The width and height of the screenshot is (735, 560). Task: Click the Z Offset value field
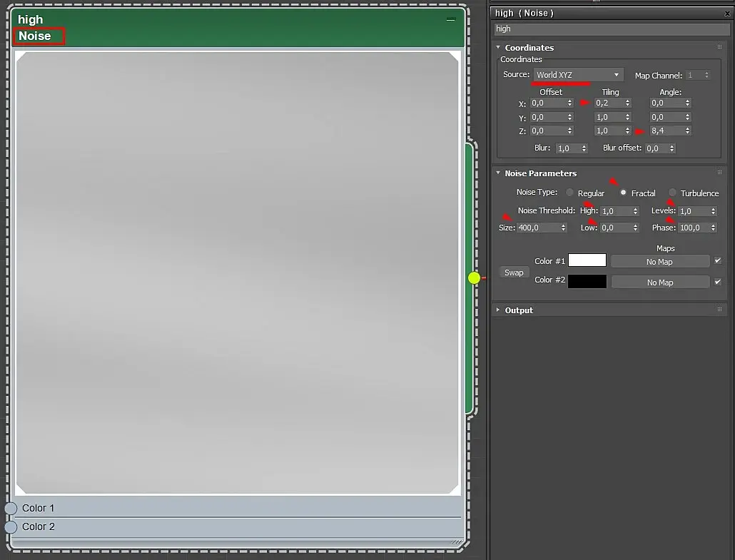tap(547, 131)
